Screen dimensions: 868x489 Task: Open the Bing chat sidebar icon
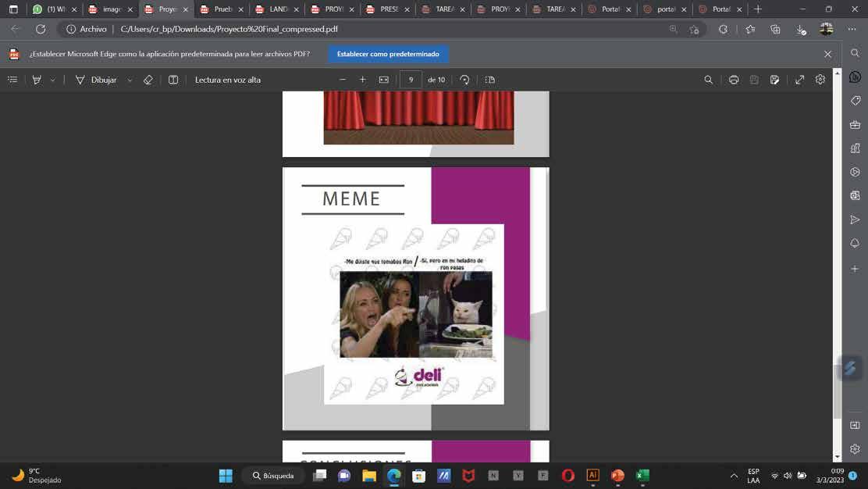point(856,77)
